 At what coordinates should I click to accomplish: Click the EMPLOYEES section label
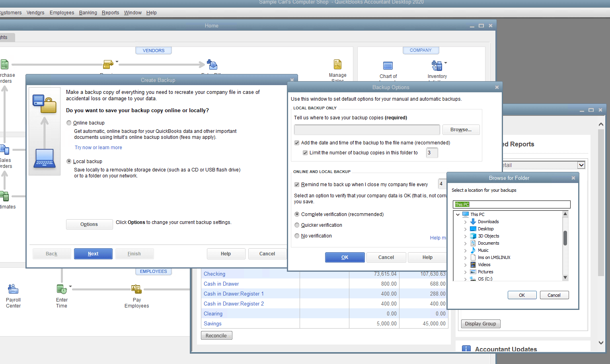(153, 271)
